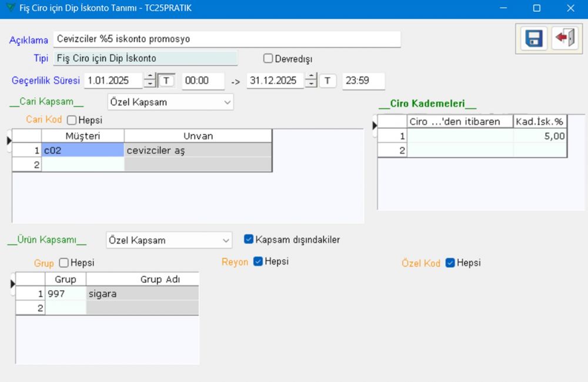Select customer cell containing c02
588x382 pixels.
[x=82, y=151]
